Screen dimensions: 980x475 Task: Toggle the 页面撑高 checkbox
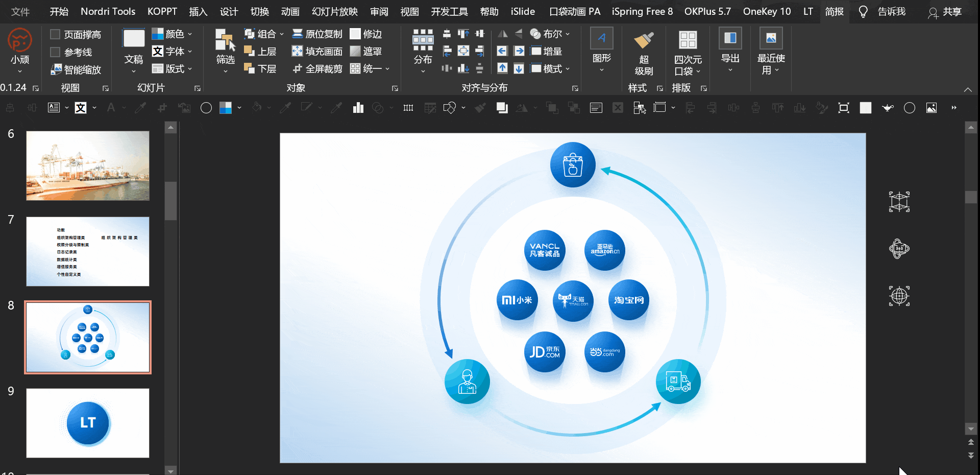(x=55, y=34)
